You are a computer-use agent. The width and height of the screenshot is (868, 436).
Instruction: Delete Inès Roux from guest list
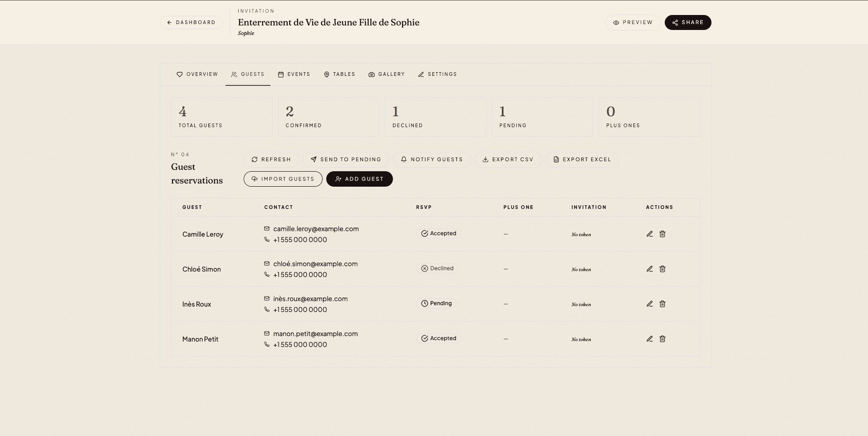[662, 304]
